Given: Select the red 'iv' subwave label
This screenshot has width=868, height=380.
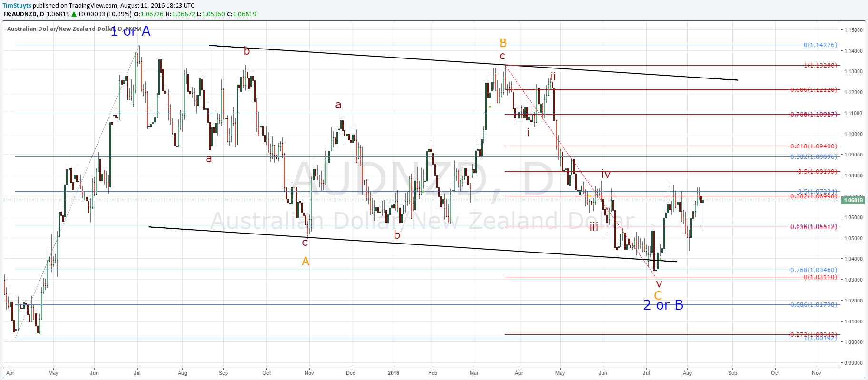Looking at the screenshot, I should (605, 174).
